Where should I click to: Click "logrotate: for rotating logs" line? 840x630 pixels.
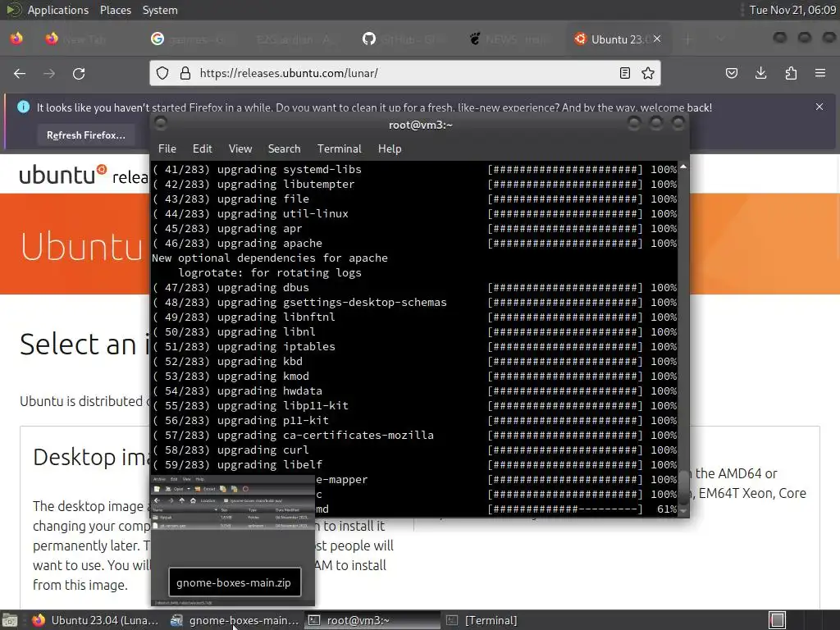pyautogui.click(x=270, y=272)
